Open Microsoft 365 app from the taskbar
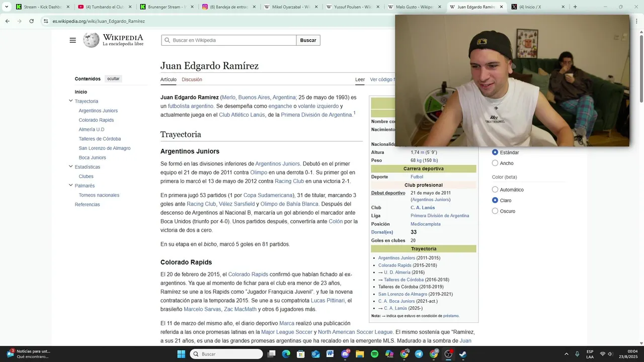Image resolution: width=644 pixels, height=362 pixels. tap(389, 354)
